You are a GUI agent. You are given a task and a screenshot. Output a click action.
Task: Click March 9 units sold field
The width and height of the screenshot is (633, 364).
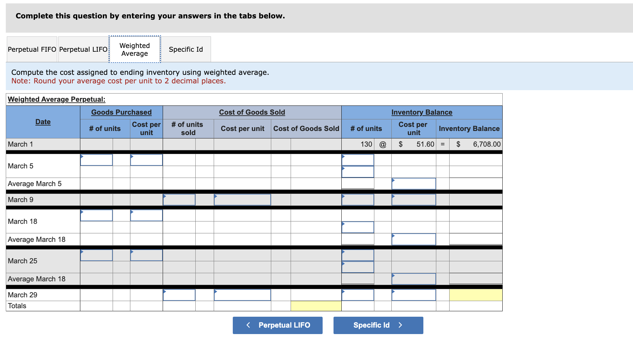[x=179, y=200]
